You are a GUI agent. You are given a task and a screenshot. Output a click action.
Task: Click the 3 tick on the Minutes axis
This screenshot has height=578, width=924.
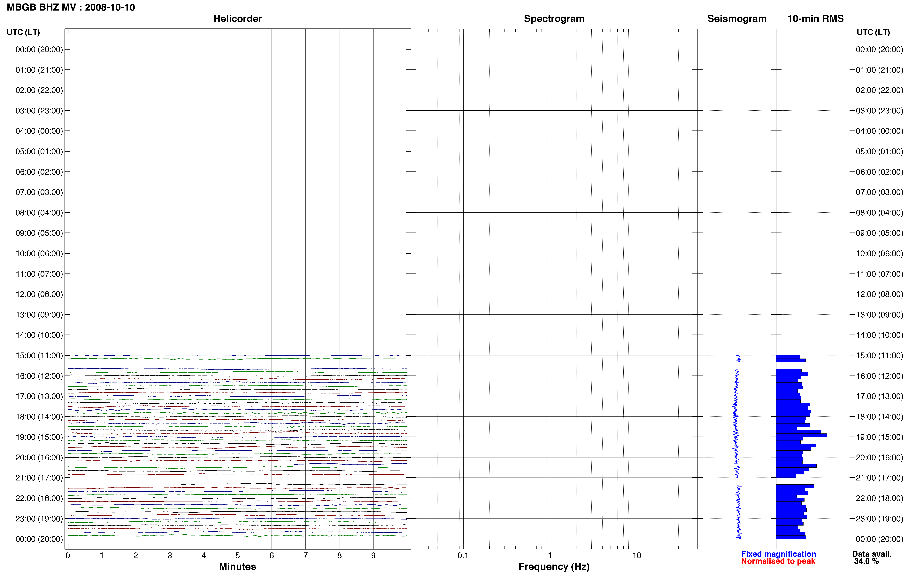pos(170,555)
